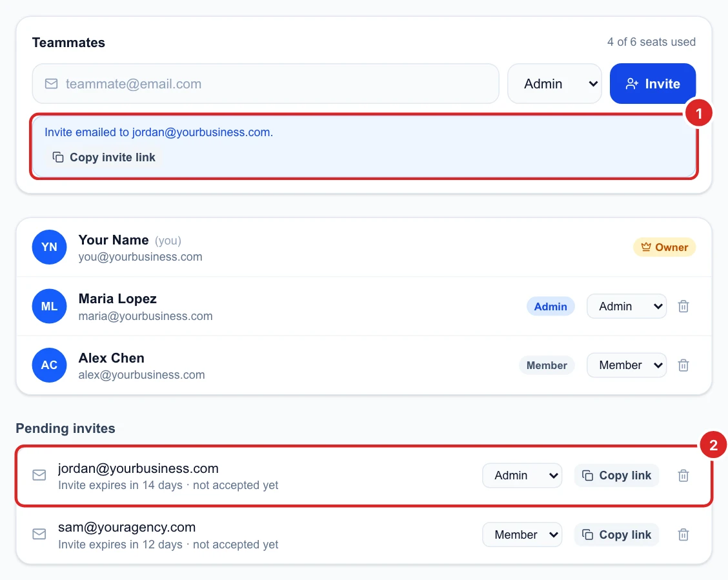Screen dimensions: 728x580
Task: Click the 'Your Name' teammate name
Action: point(114,240)
